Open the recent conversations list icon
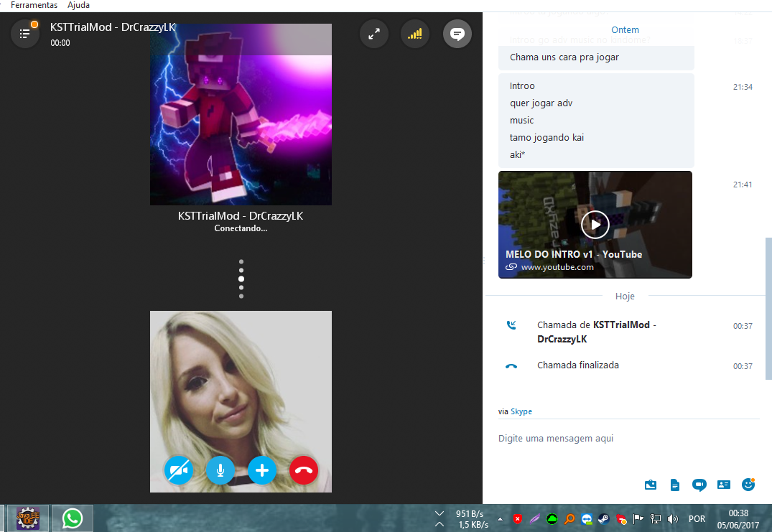Viewport: 772px width, 532px height. pyautogui.click(x=24, y=34)
